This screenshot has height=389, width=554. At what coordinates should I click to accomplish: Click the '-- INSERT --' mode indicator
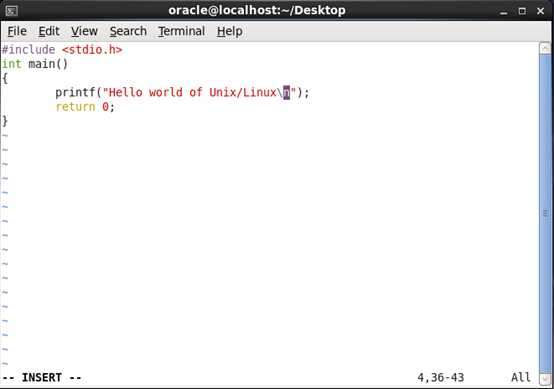point(42,378)
